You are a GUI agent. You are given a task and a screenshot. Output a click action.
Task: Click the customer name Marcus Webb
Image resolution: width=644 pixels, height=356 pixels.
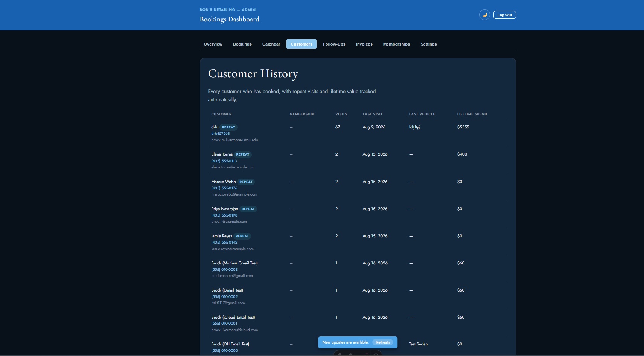click(x=224, y=182)
